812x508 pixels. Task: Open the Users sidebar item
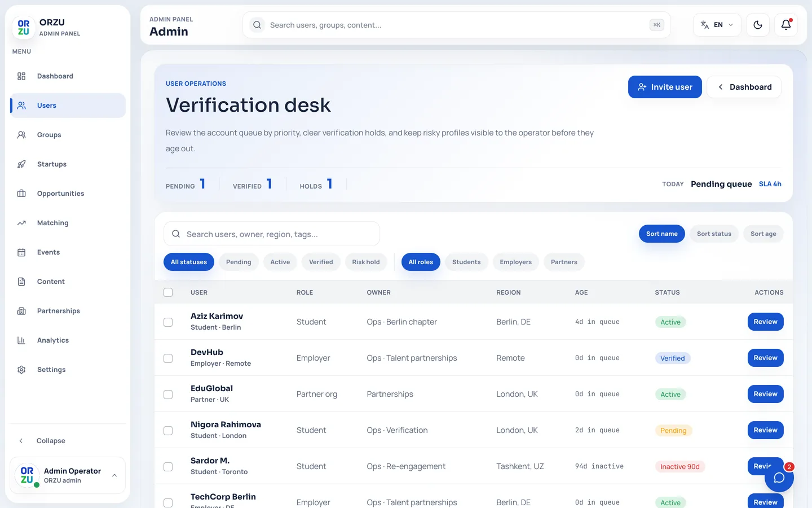click(68, 106)
